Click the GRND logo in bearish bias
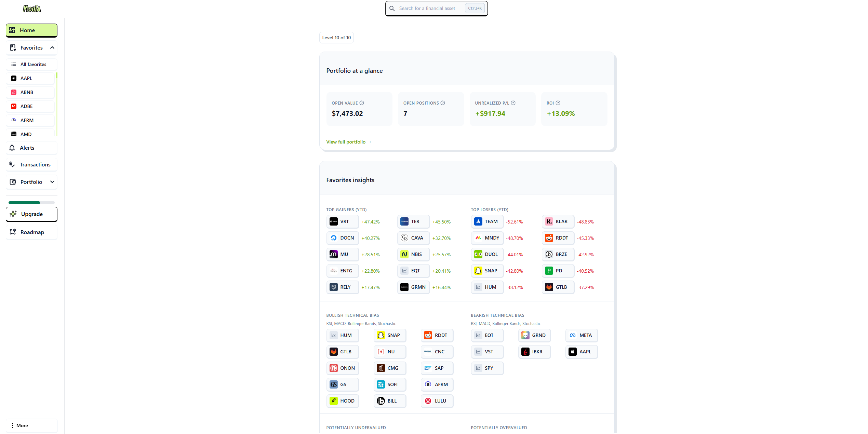868x434 pixels. [525, 335]
